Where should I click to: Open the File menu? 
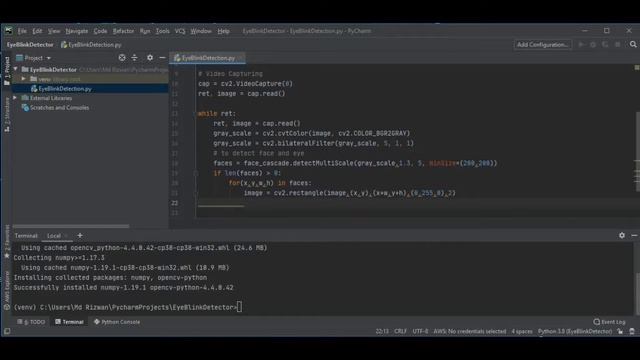(22, 31)
